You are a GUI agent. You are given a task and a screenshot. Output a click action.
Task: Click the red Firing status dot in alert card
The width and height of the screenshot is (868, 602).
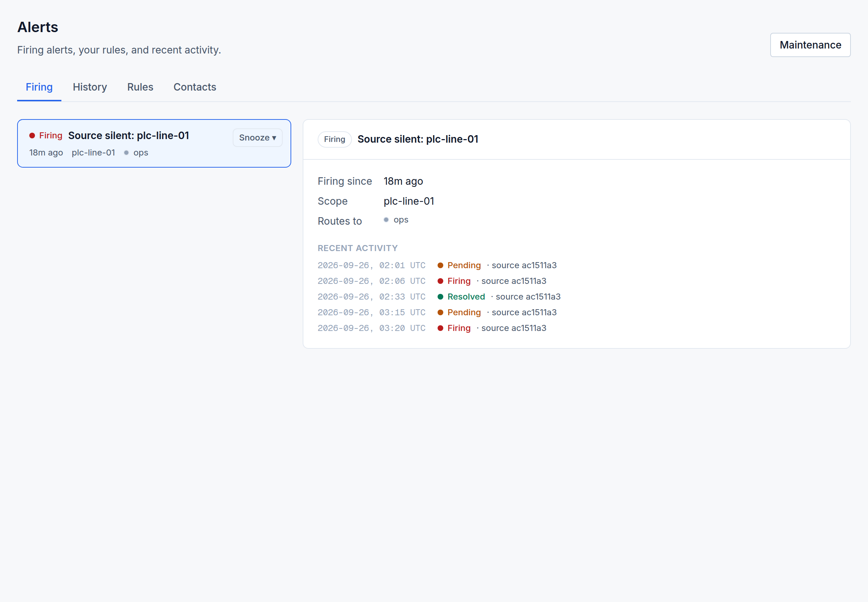click(32, 136)
